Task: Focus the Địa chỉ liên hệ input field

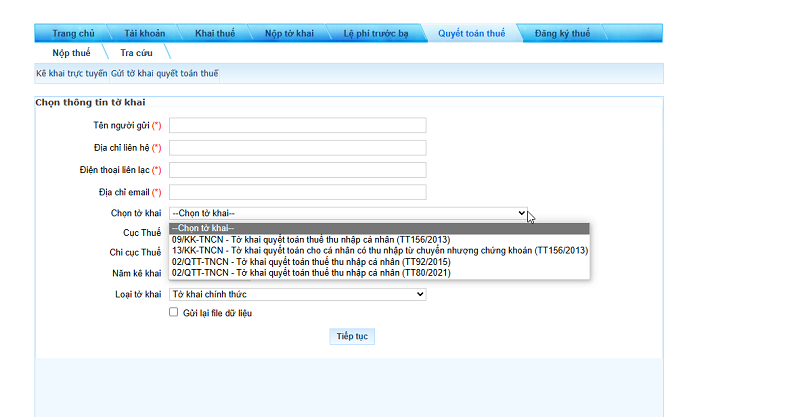Action: pos(297,148)
